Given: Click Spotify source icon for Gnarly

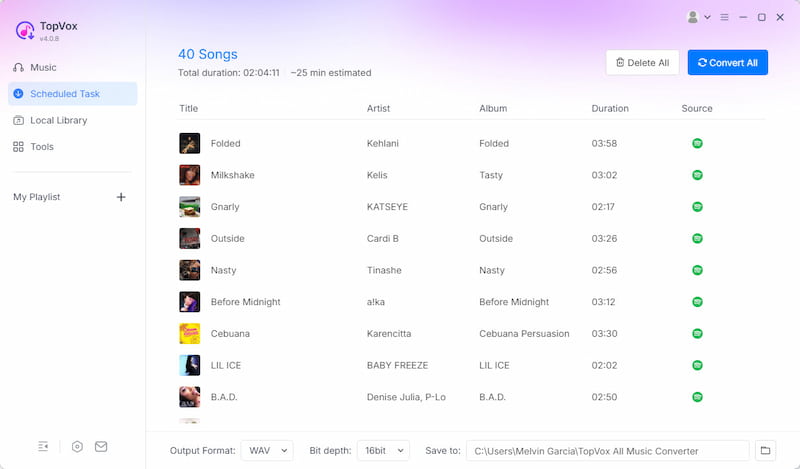Looking at the screenshot, I should click(697, 207).
